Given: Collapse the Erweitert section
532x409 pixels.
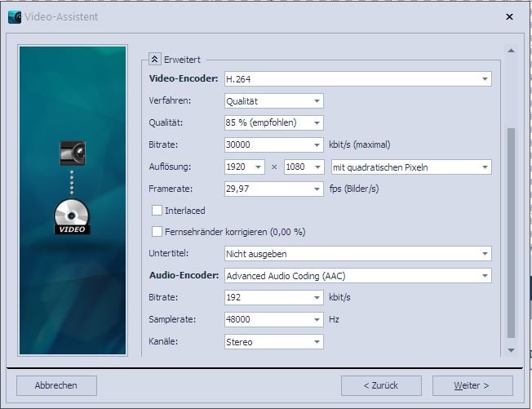Looking at the screenshot, I should [154, 60].
